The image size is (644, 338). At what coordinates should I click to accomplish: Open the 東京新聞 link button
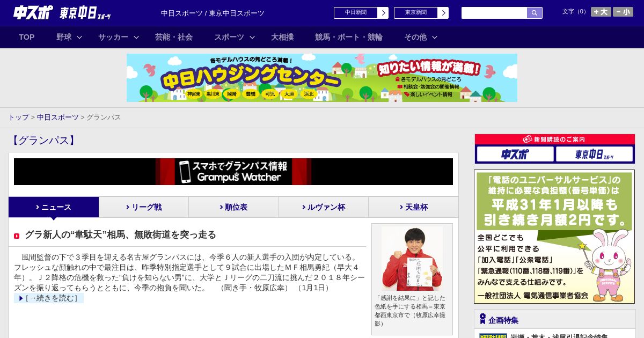click(421, 13)
